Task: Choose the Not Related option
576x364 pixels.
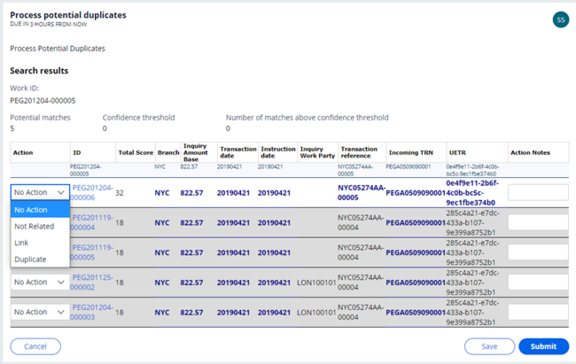Action: click(x=40, y=226)
